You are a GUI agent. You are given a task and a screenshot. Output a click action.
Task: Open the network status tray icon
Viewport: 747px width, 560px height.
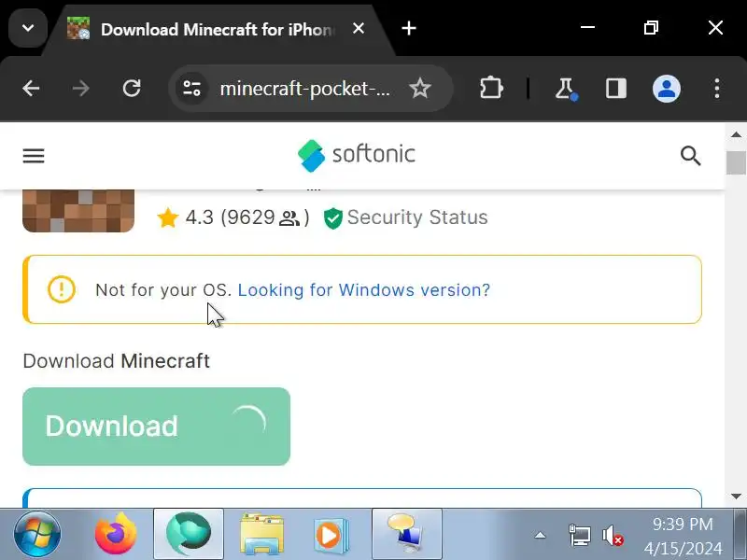579,535
